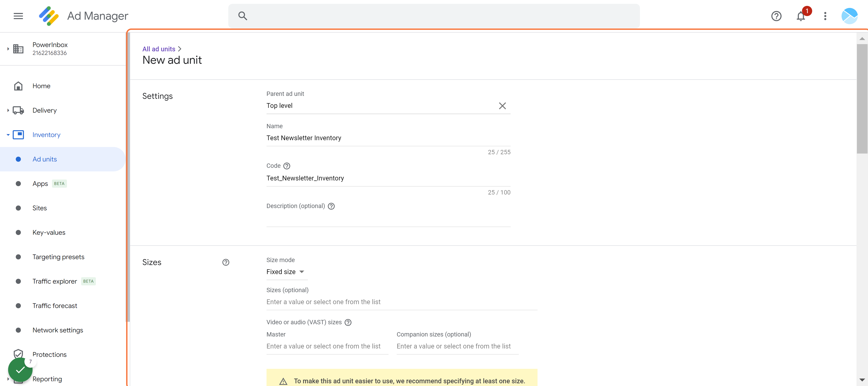Click the Inventory screen icon
This screenshot has width=868, height=386.
pyautogui.click(x=18, y=135)
